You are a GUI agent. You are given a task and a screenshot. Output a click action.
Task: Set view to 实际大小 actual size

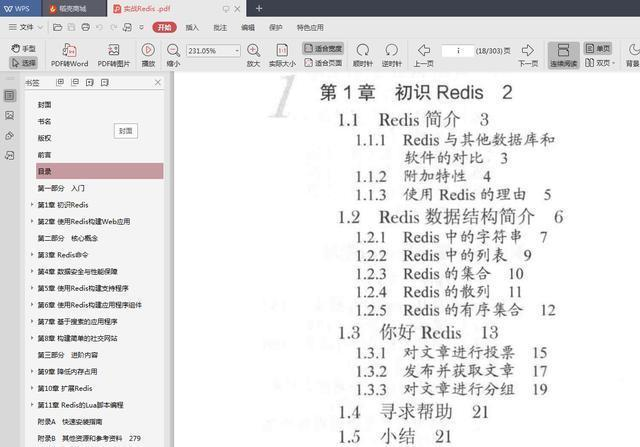[282, 55]
